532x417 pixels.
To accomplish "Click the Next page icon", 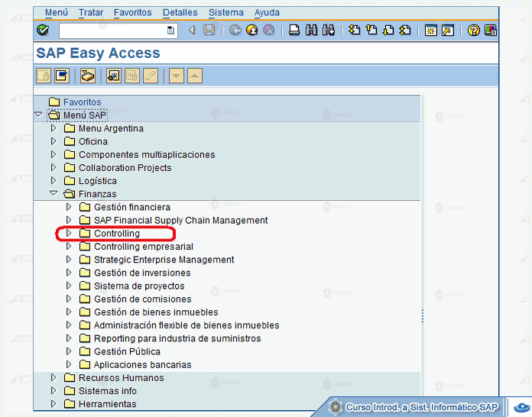I will pyautogui.click(x=388, y=31).
